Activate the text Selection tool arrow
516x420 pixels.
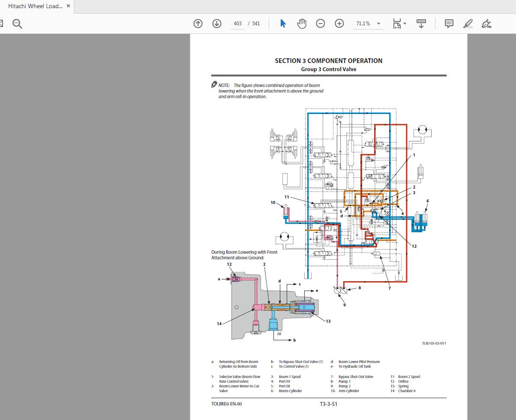[x=283, y=24]
